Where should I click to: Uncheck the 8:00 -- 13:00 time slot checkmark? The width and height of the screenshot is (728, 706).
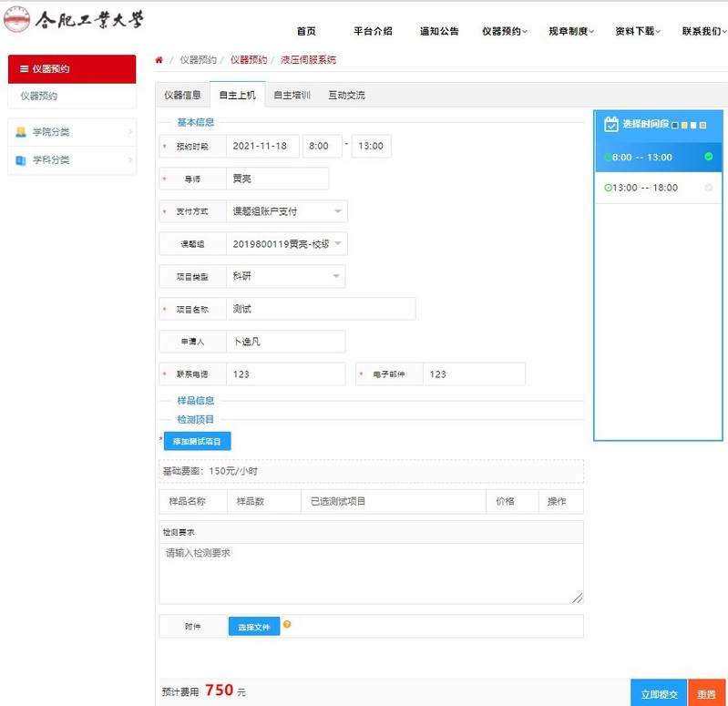coord(708,157)
